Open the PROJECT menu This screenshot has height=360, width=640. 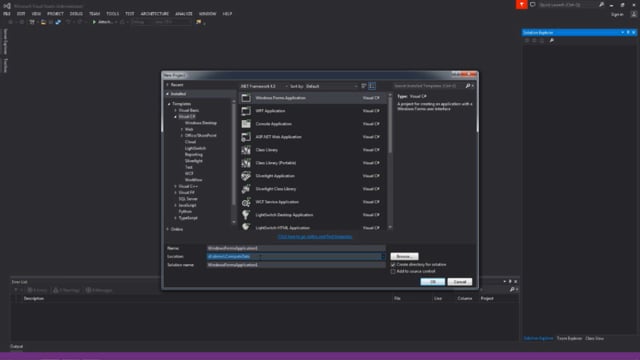pyautogui.click(x=55, y=14)
